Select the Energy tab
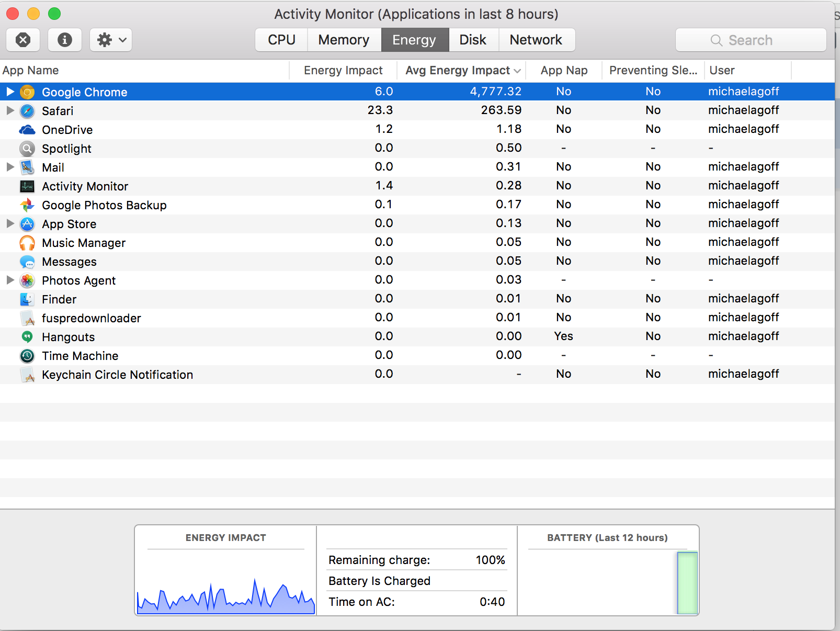This screenshot has width=840, height=631. [x=414, y=40]
